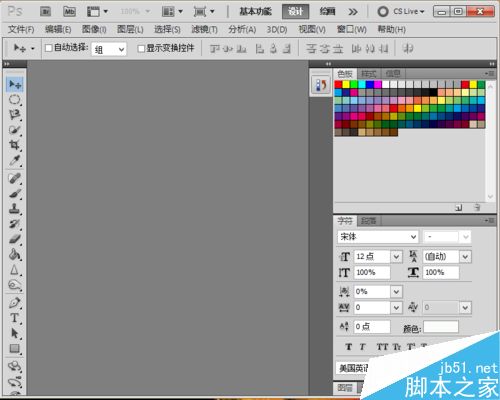
Task: Open the 图层(L) menu
Action: tap(130, 30)
